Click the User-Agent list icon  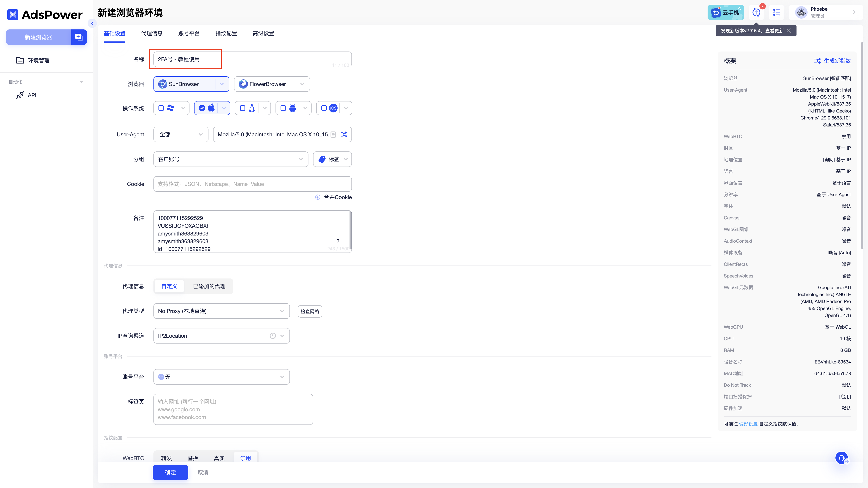(x=333, y=134)
